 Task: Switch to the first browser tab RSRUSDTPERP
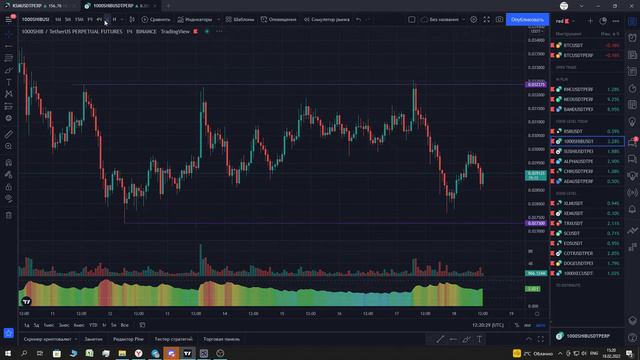[x=39, y=6]
